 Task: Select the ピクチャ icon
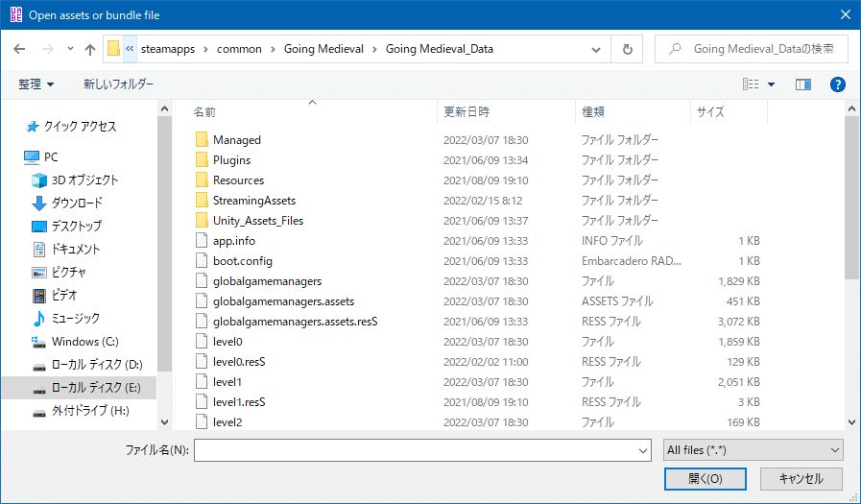39,273
